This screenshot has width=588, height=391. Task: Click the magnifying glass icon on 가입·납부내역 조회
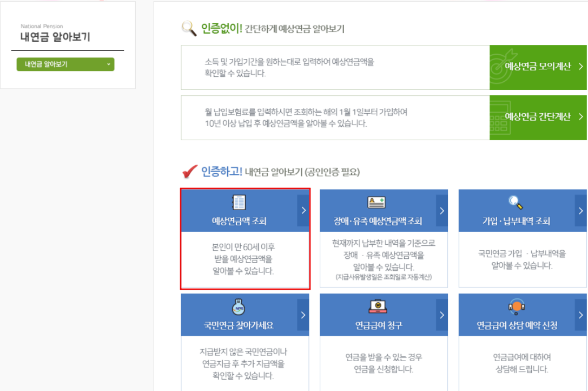[515, 202]
